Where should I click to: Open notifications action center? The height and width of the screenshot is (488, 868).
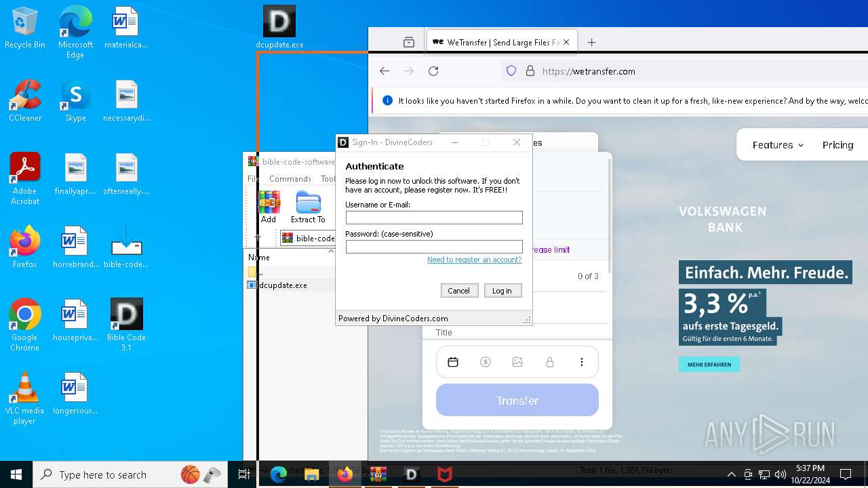pos(846,474)
